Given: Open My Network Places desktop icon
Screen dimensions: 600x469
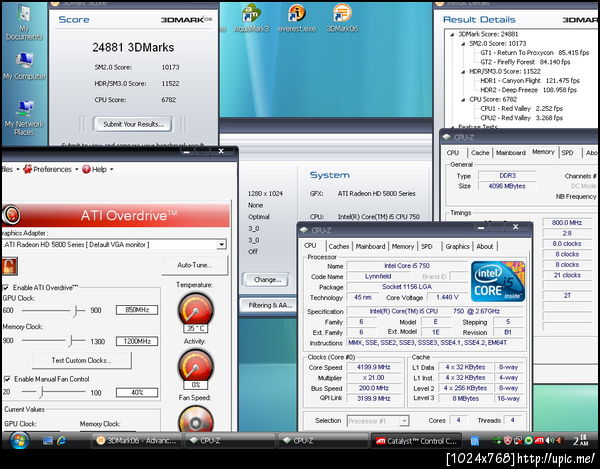Looking at the screenshot, I should 24,117.
